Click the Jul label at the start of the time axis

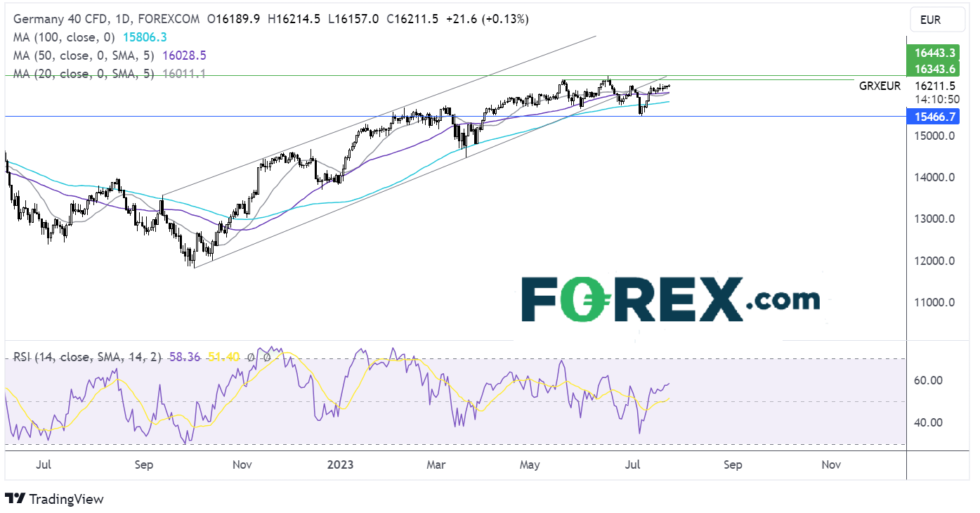point(43,465)
